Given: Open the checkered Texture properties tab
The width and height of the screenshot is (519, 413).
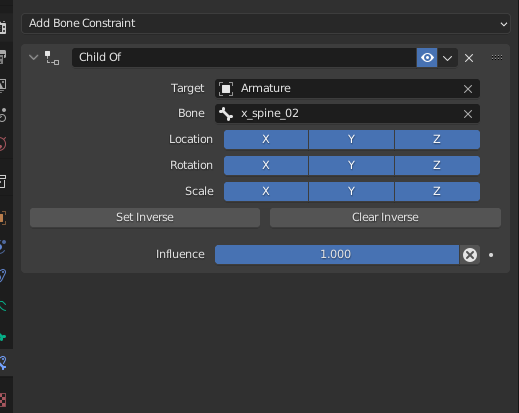Looking at the screenshot, I should tap(3, 400).
